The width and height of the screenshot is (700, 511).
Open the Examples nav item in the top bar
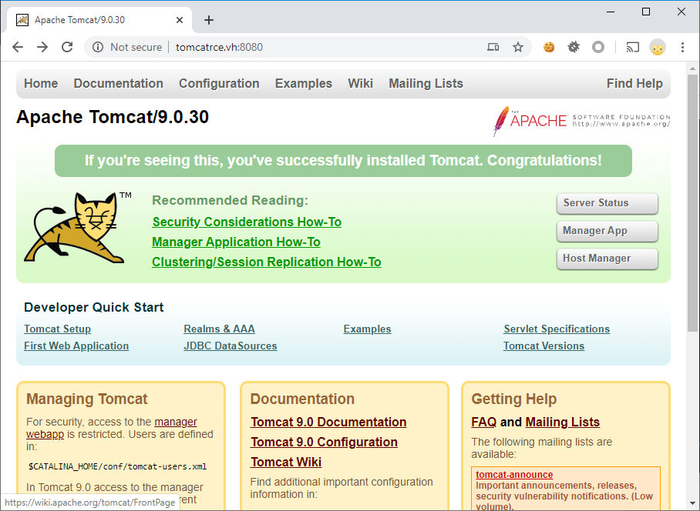pos(304,83)
